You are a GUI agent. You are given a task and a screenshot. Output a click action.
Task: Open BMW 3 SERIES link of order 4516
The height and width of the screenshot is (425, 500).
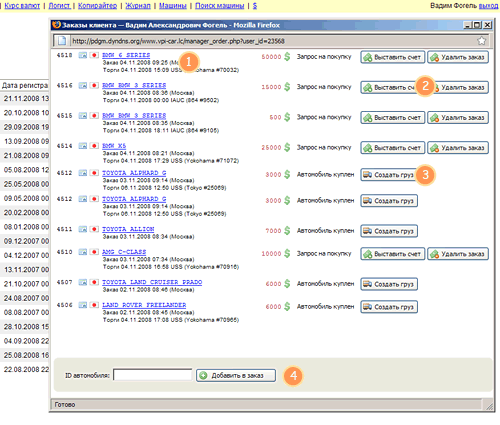click(x=134, y=86)
